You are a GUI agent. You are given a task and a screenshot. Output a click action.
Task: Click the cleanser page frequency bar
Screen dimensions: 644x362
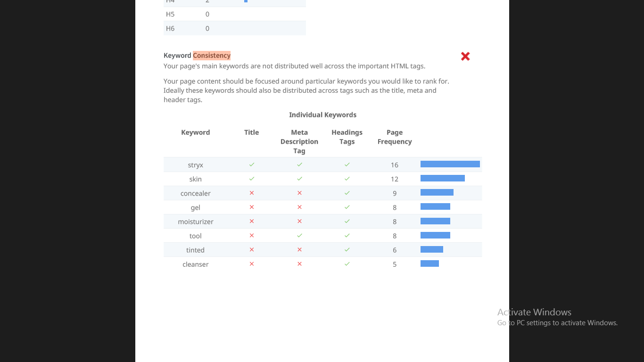click(429, 263)
